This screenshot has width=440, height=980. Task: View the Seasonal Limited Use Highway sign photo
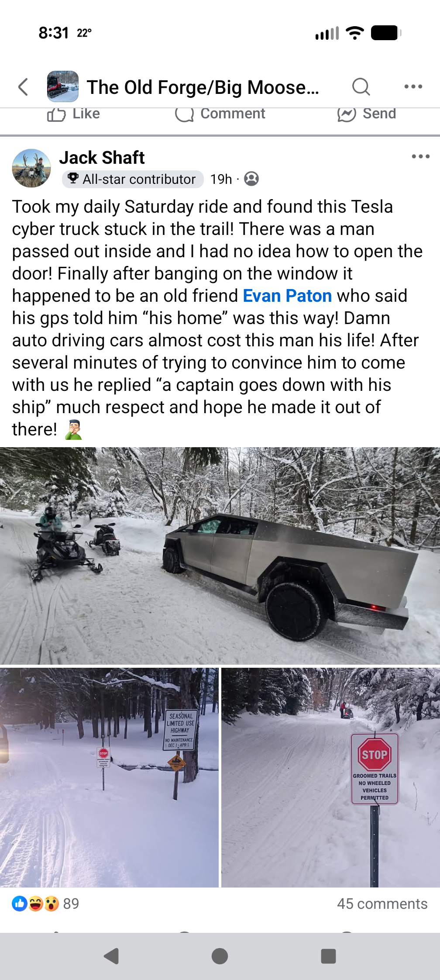tap(109, 777)
